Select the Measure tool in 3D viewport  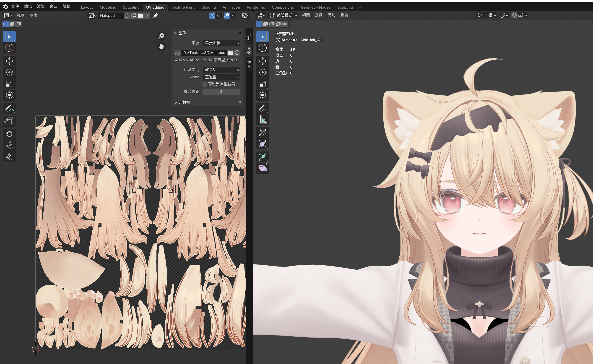tap(263, 120)
